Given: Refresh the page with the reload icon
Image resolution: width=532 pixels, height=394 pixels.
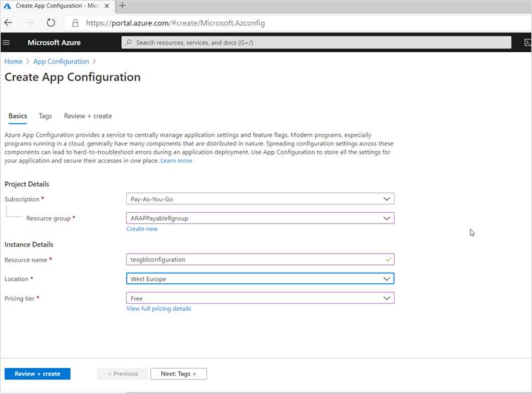Looking at the screenshot, I should [51, 23].
